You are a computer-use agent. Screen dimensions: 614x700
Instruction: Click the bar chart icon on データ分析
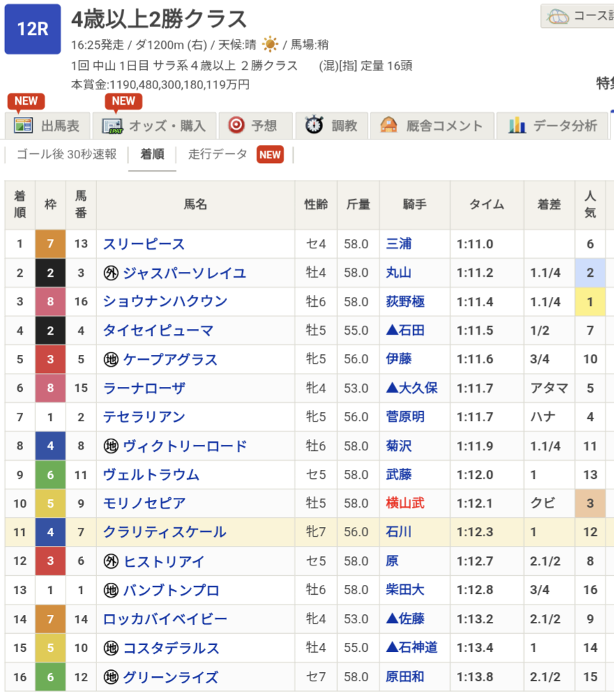click(516, 125)
